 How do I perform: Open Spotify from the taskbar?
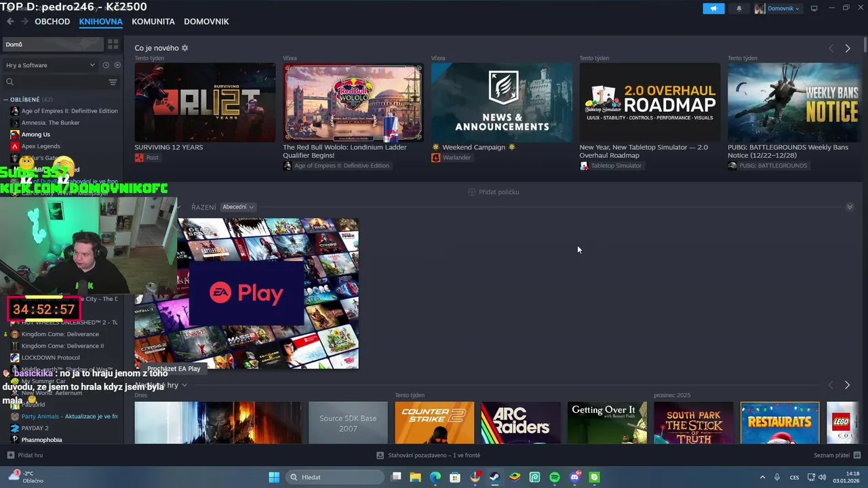pyautogui.click(x=555, y=477)
